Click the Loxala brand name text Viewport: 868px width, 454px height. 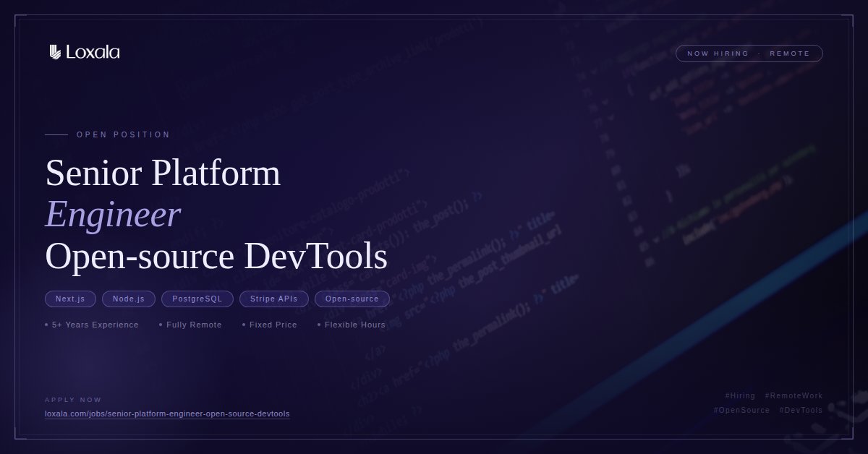93,52
